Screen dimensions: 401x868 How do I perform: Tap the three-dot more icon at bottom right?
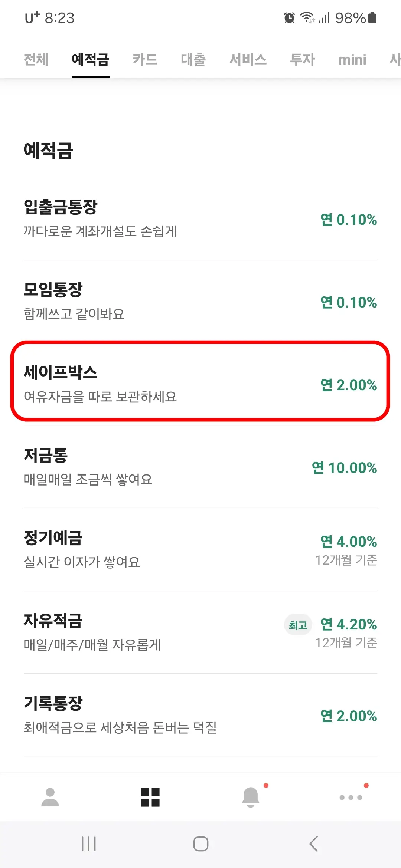pos(350,798)
